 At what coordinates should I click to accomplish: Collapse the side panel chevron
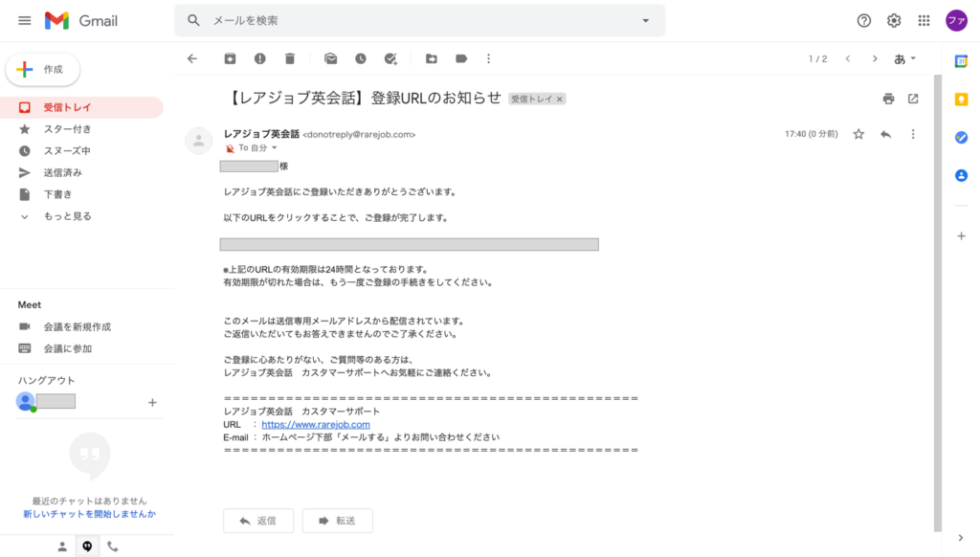[x=961, y=538]
